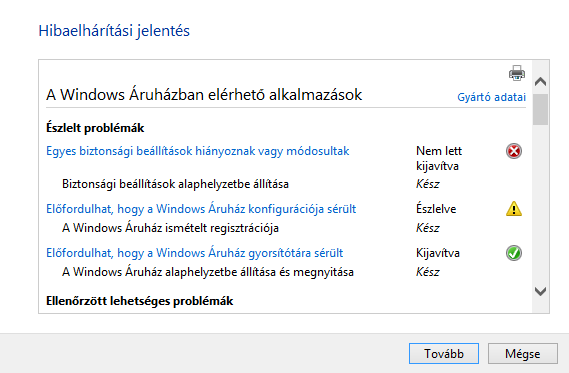Screen dimensions: 569x373
Task: Click 'A Windows Áruház ismételt regisztrációja' row
Action: 170,228
